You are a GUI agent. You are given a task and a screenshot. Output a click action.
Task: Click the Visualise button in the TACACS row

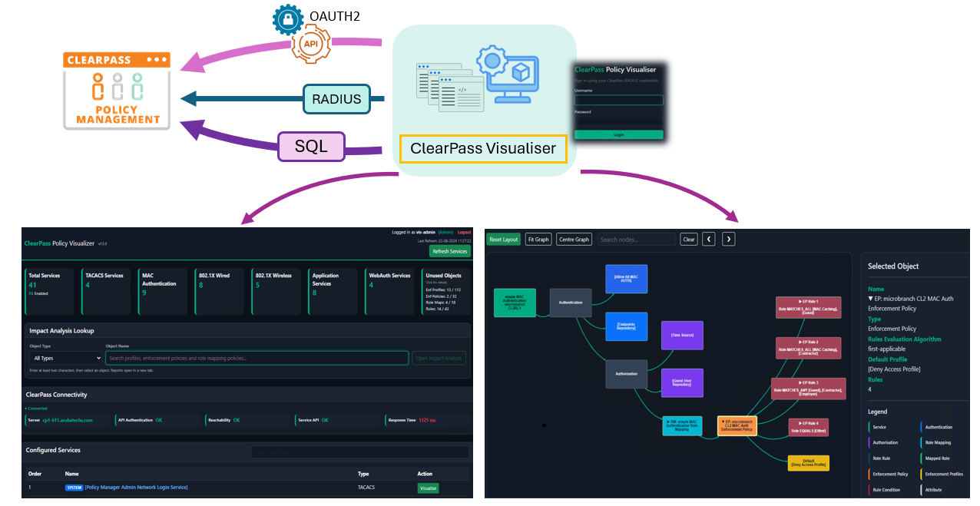[428, 488]
